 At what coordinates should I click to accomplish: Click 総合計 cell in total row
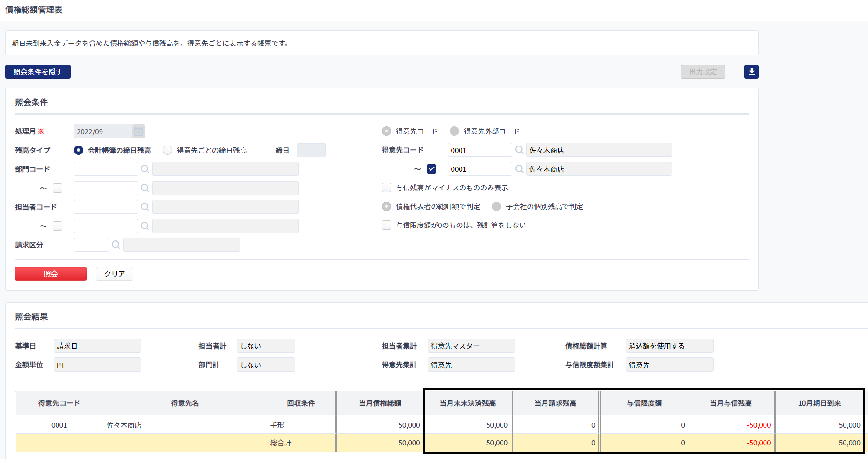point(301,443)
